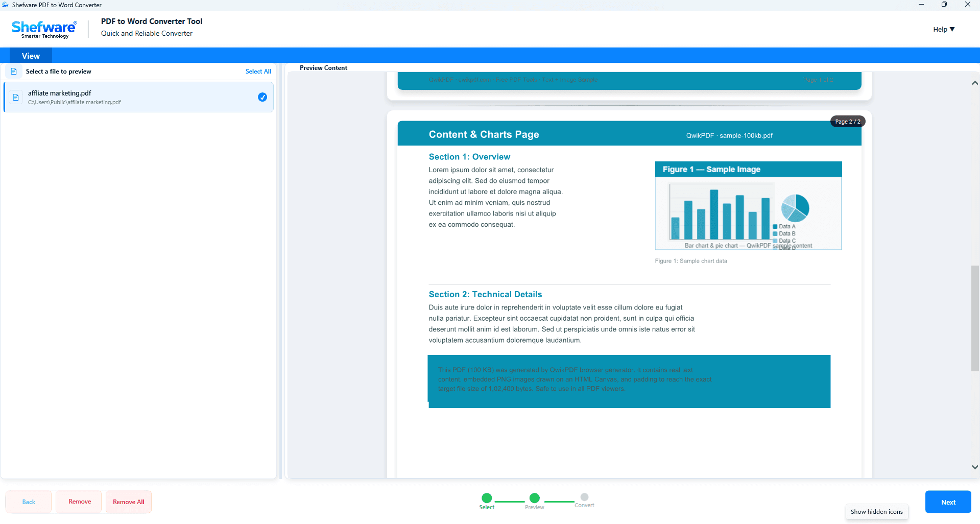Image resolution: width=980 pixels, height=524 pixels.
Task: Click the preview scroll down arrow
Action: pyautogui.click(x=975, y=467)
